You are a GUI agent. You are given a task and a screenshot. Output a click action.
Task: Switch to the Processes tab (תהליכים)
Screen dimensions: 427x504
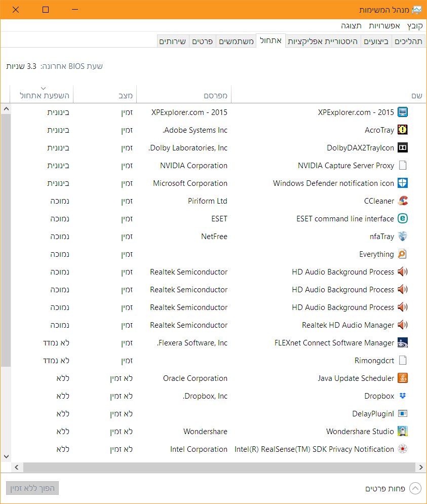click(x=408, y=42)
